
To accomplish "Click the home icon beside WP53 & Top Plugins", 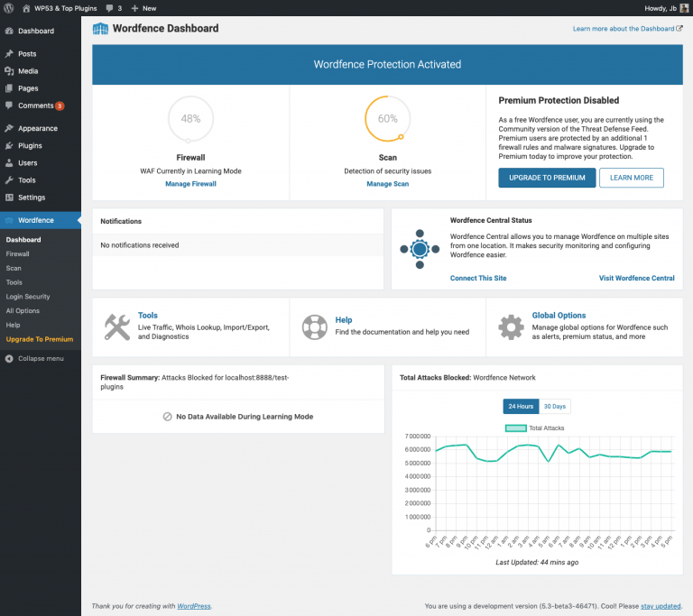I will (26, 8).
